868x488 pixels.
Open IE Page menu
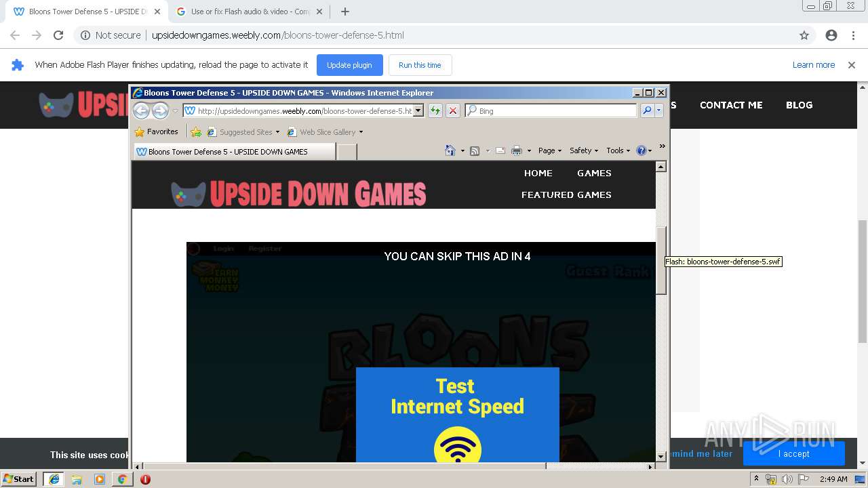coord(550,150)
